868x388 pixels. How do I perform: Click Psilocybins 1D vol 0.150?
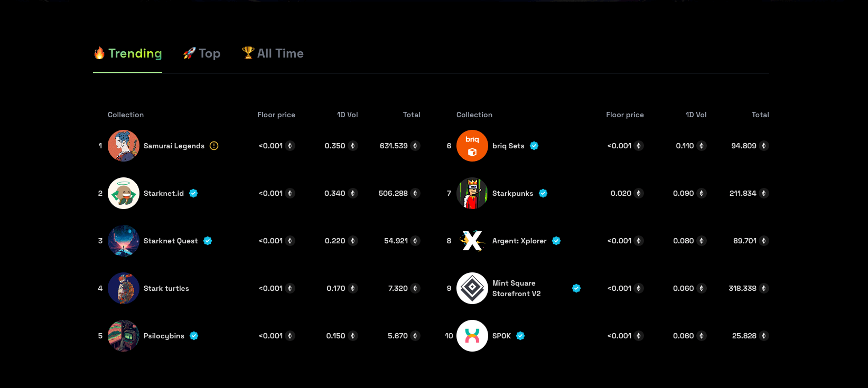[x=335, y=336]
